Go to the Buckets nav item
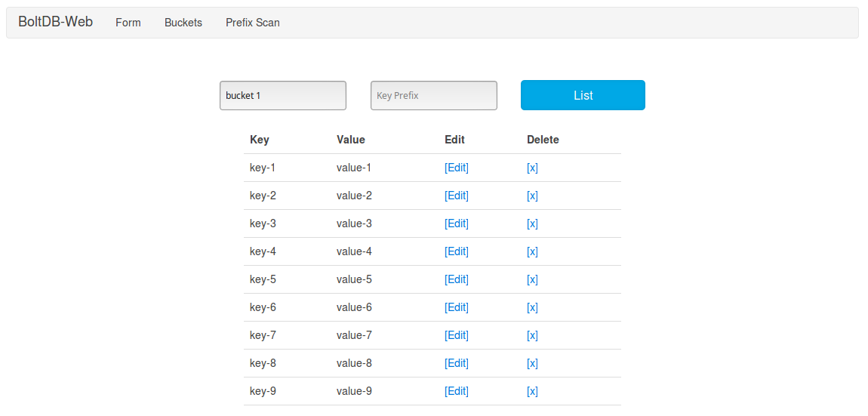Screen dimensions: 868x416 (183, 23)
